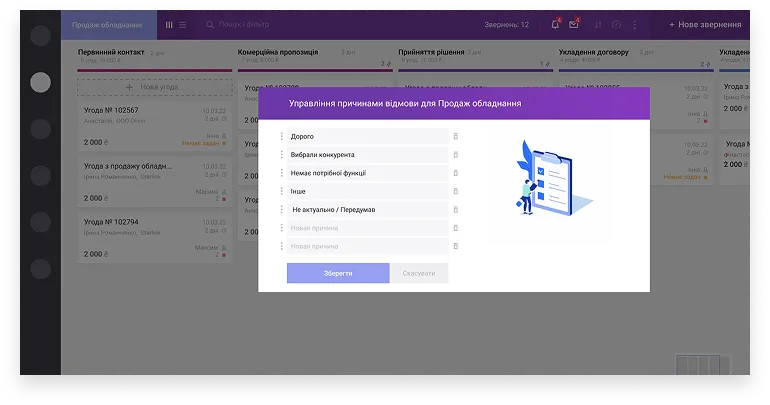Open the three-dot more menu in top bar
The image size is (770, 405).
[634, 25]
